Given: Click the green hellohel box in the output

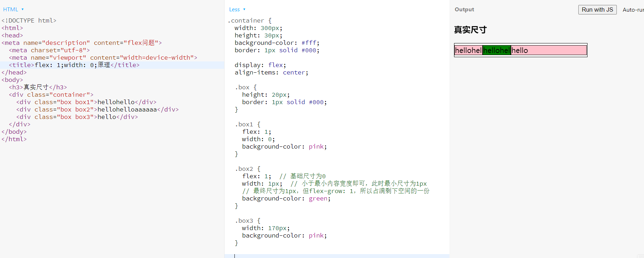Looking at the screenshot, I should [496, 50].
